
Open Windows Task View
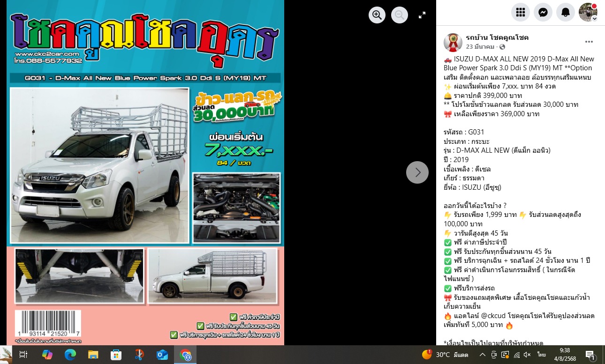pyautogui.click(x=23, y=355)
